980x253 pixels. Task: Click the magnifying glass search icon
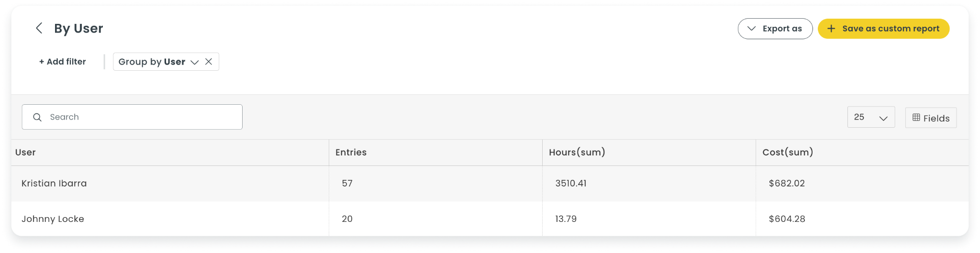coord(37,117)
